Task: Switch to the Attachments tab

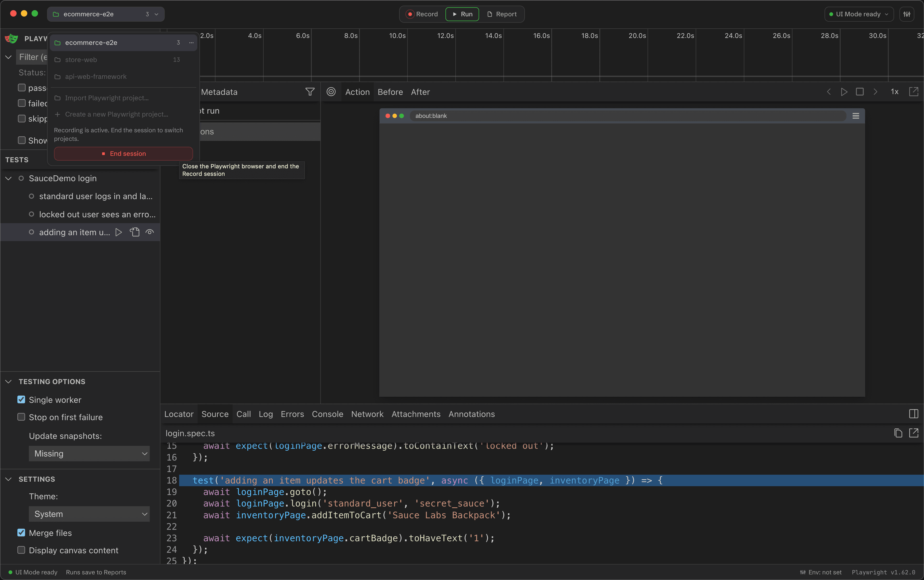Action: [x=416, y=414]
